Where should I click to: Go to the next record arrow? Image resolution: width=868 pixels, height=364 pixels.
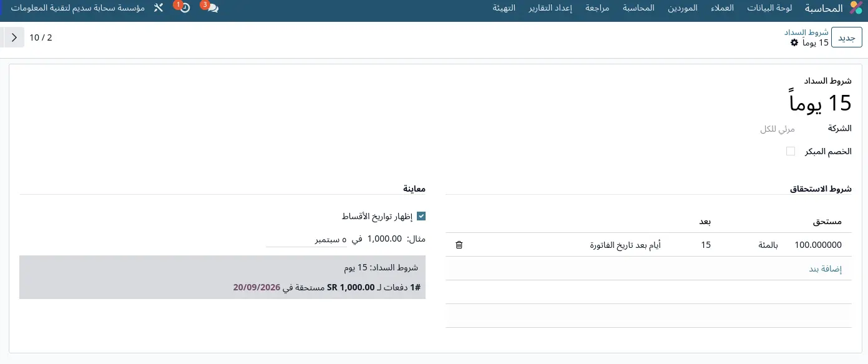click(14, 37)
